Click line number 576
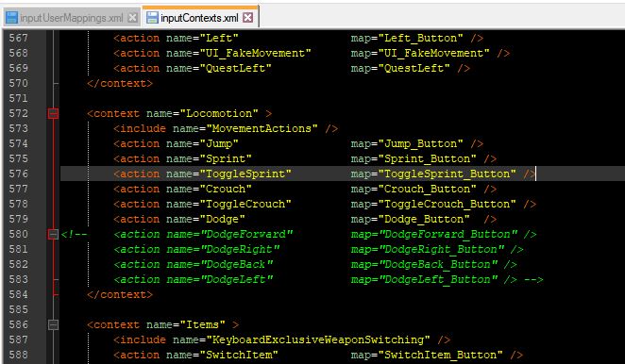 click(x=19, y=174)
